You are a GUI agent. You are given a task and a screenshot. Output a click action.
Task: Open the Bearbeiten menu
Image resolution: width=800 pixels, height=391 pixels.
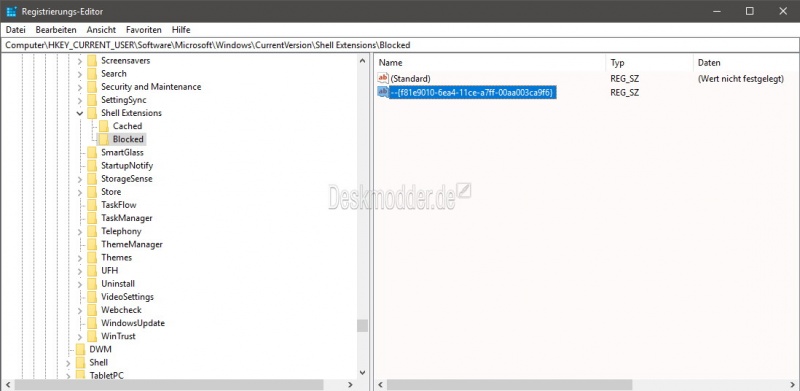tap(56, 30)
